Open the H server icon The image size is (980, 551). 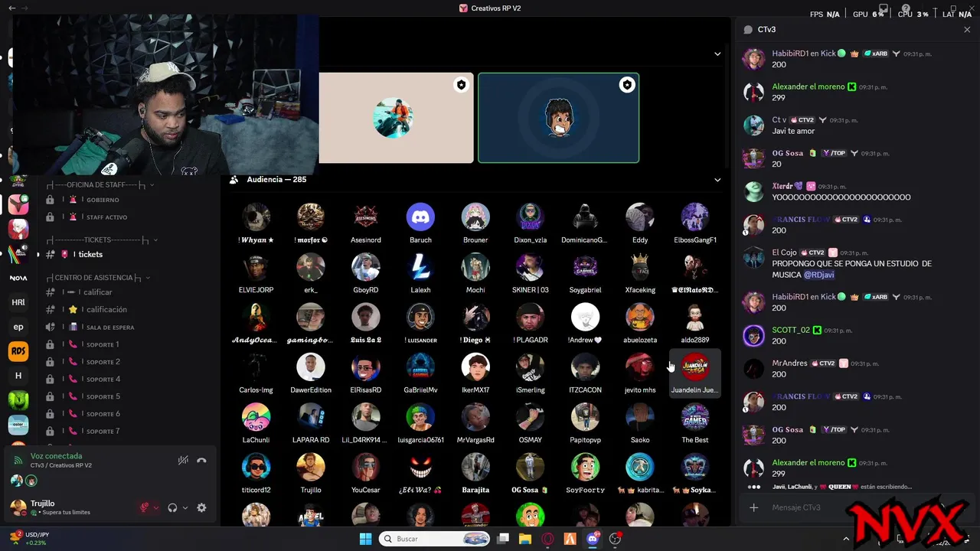click(18, 376)
